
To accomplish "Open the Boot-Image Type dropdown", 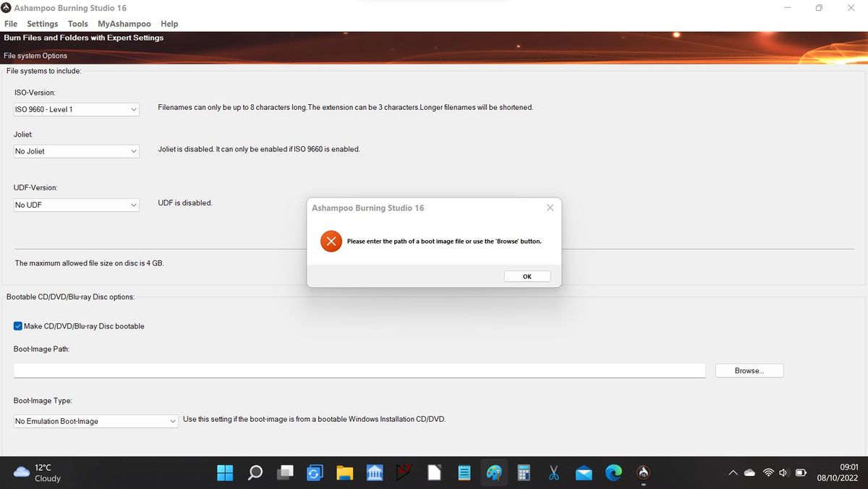I will pyautogui.click(x=95, y=421).
